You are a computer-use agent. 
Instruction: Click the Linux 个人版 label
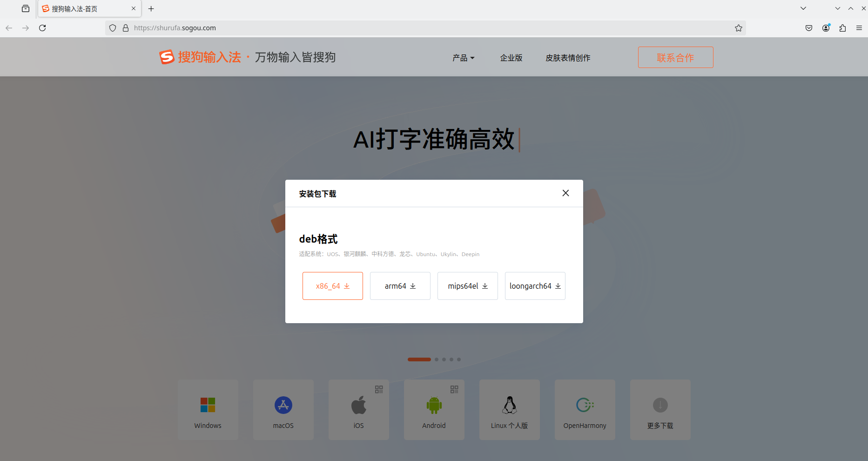(x=510, y=426)
